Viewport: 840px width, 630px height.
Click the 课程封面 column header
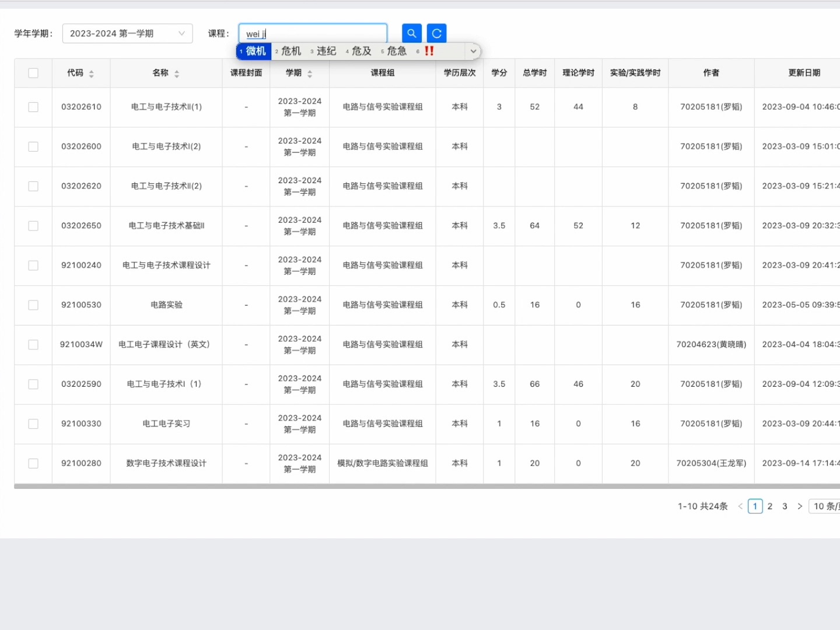click(246, 73)
